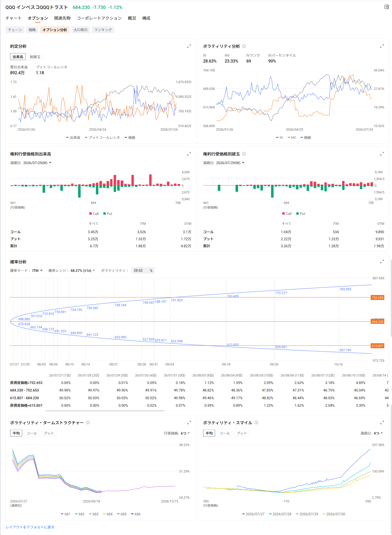Select プット in term structure panel

(x=49, y=433)
